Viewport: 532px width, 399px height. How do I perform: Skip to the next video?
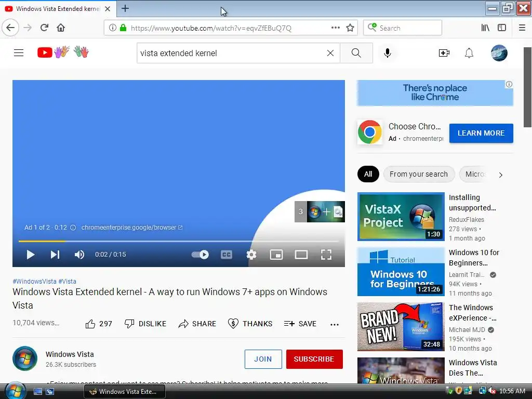55,255
